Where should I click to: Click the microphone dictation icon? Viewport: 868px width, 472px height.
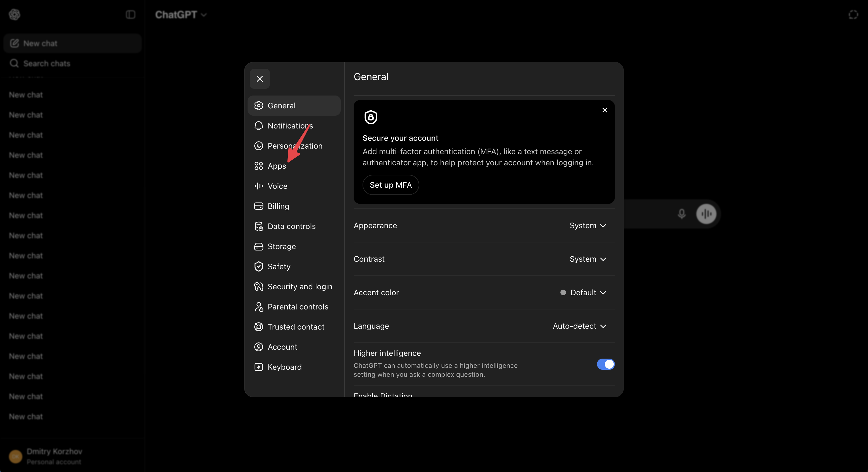pos(681,214)
